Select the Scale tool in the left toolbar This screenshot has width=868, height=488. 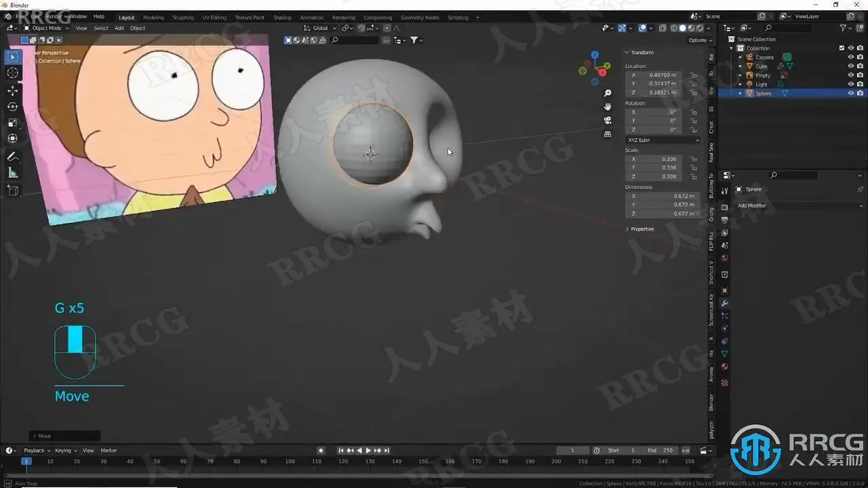click(x=13, y=123)
